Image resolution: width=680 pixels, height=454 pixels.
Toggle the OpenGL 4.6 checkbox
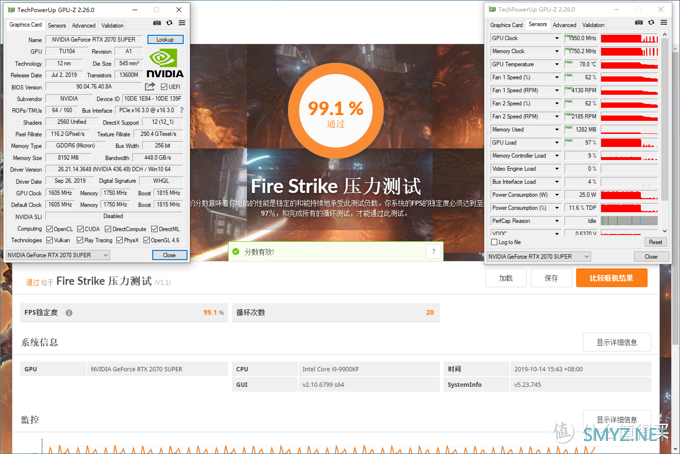147,240
